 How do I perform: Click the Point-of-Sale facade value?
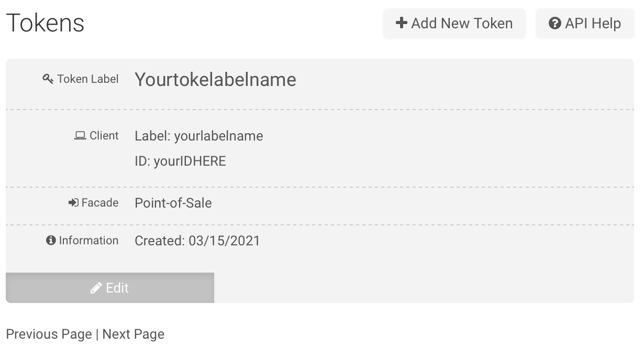173,203
